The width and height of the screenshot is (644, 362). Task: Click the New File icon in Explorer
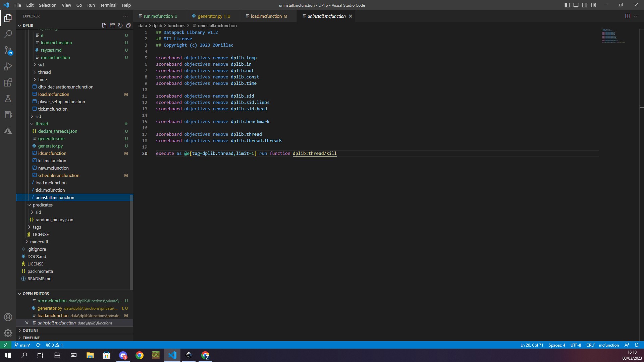coord(104,25)
